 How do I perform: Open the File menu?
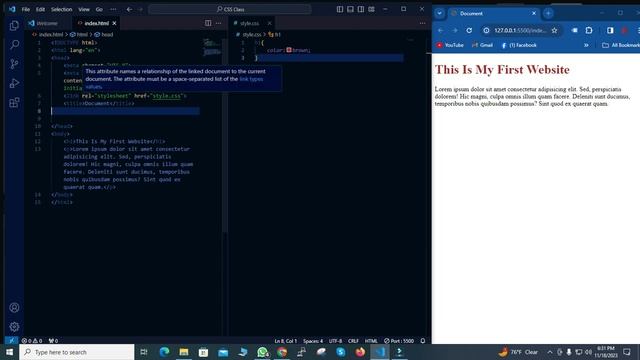pos(26,9)
